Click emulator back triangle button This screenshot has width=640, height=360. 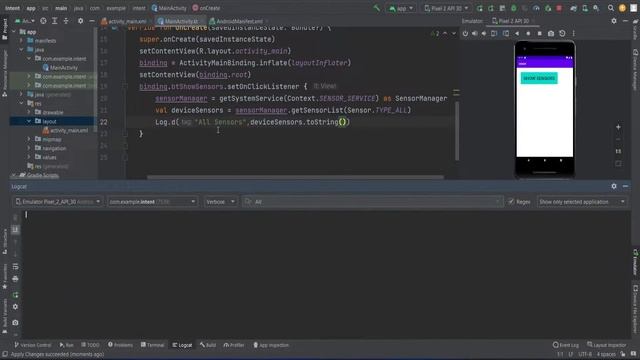click(x=517, y=33)
